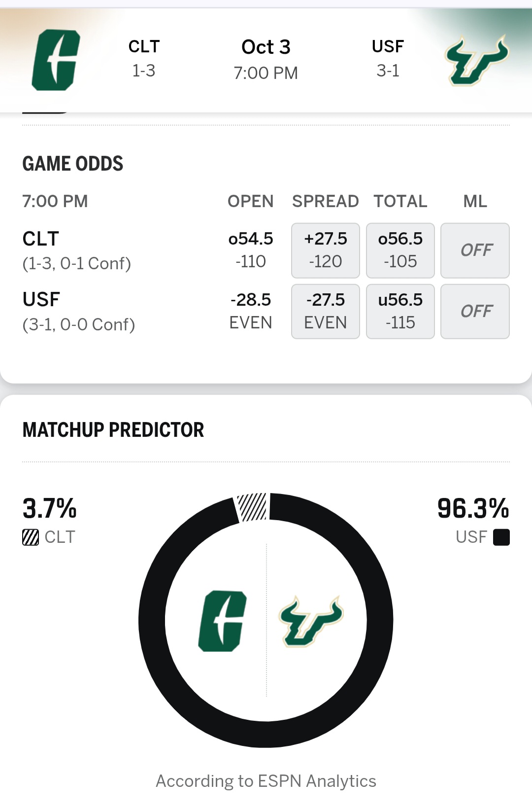Tap the black USF legend square

point(501,537)
